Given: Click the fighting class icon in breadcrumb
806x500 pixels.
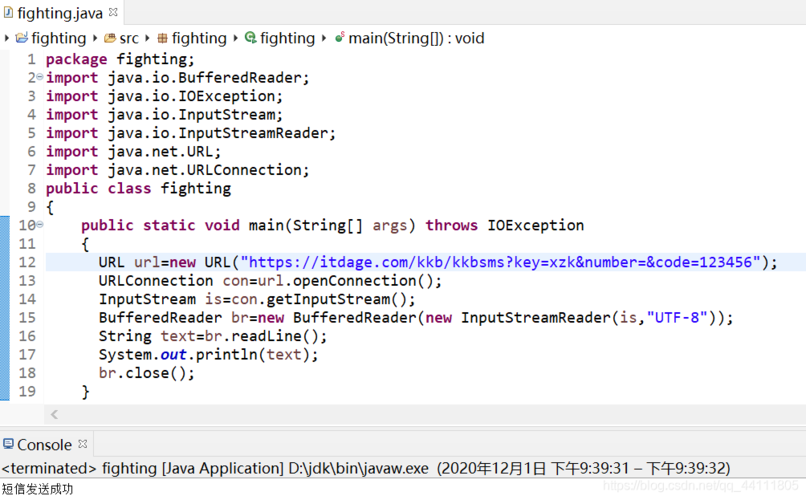Looking at the screenshot, I should [x=250, y=38].
